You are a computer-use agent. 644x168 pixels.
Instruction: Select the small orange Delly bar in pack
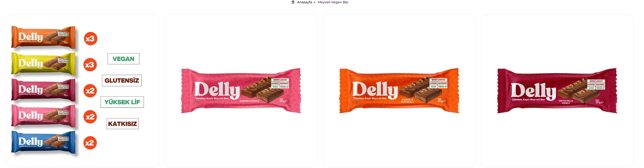coord(43,37)
